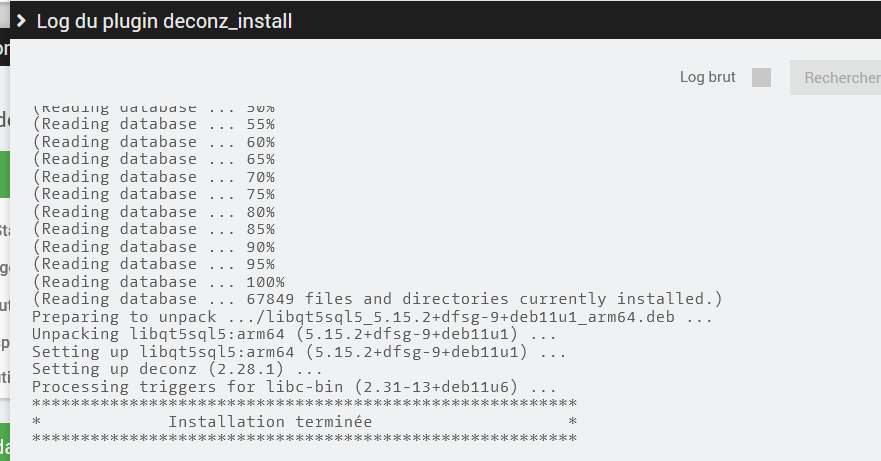Screen dimensions: 881x461
Task: Click the '67849 files and directories' log line
Action: tap(377, 300)
